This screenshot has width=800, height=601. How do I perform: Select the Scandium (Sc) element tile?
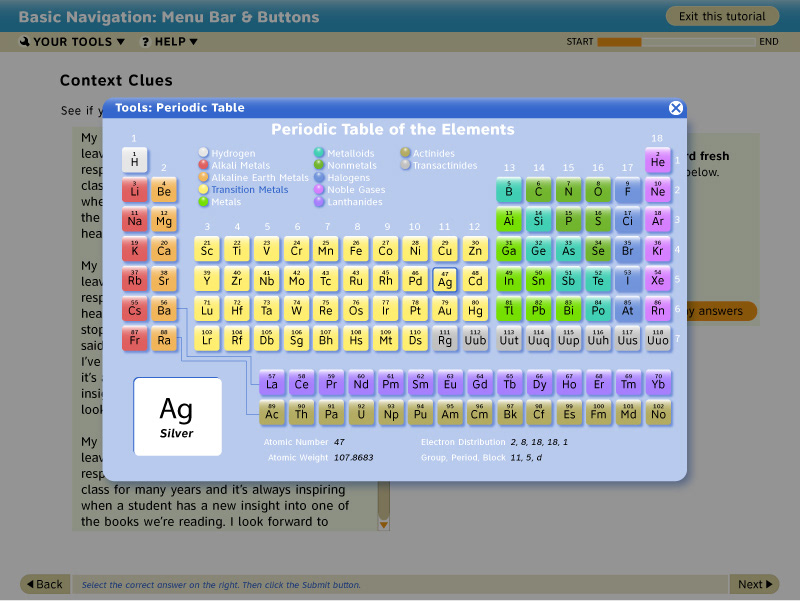coord(207,249)
